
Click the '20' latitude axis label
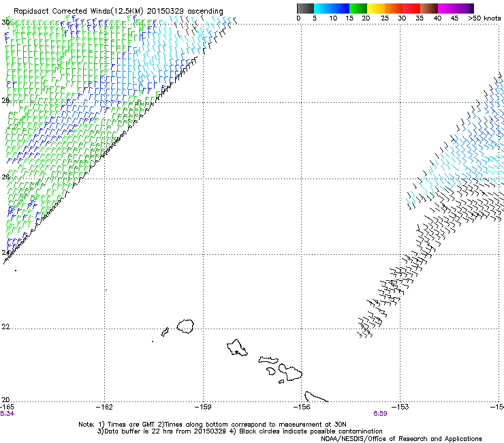[5, 400]
